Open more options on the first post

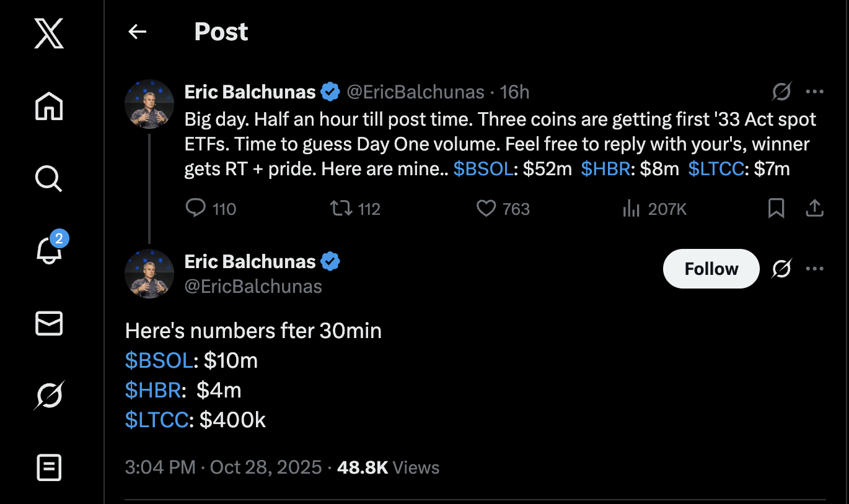click(814, 92)
